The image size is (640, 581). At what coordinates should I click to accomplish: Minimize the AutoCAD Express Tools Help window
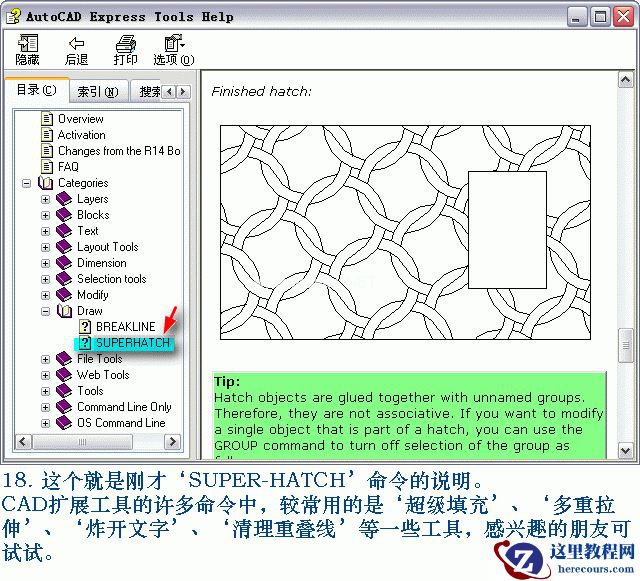[x=576, y=17]
